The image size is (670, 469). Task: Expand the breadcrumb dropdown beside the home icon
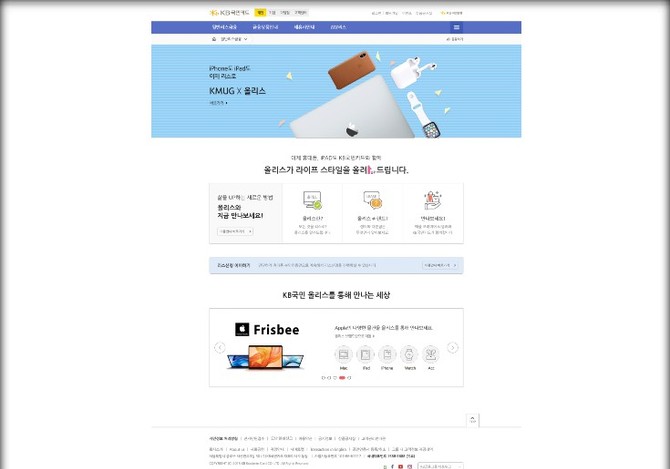[x=234, y=39]
